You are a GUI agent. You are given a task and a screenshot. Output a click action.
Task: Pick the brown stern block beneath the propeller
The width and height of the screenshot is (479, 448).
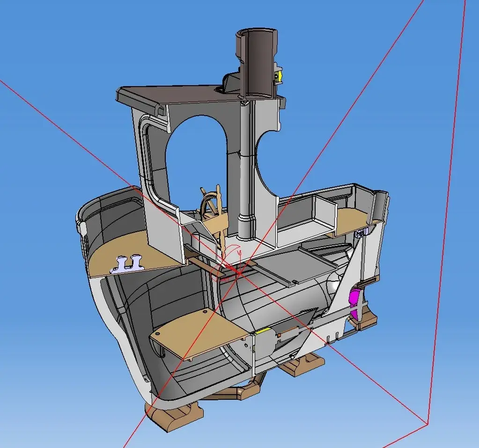pos(364,322)
